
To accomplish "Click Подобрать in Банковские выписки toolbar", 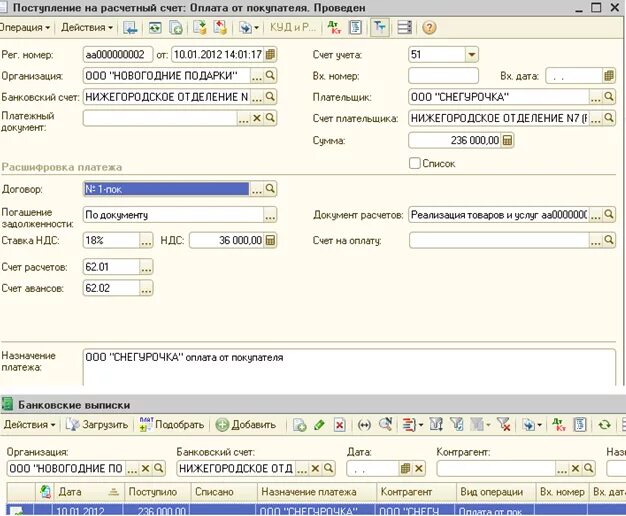I will [x=172, y=425].
